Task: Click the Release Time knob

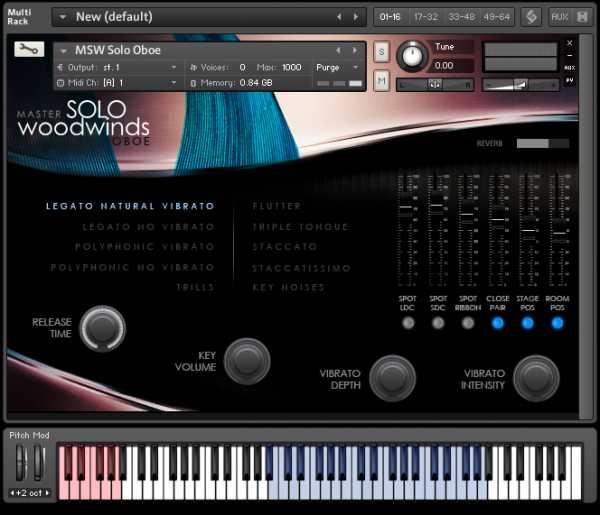Action: [x=103, y=328]
